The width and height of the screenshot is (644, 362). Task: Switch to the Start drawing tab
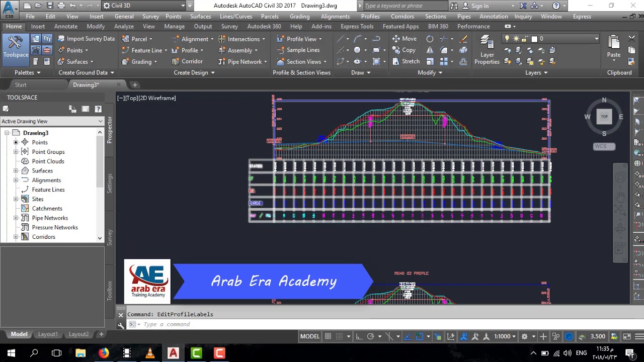point(21,85)
